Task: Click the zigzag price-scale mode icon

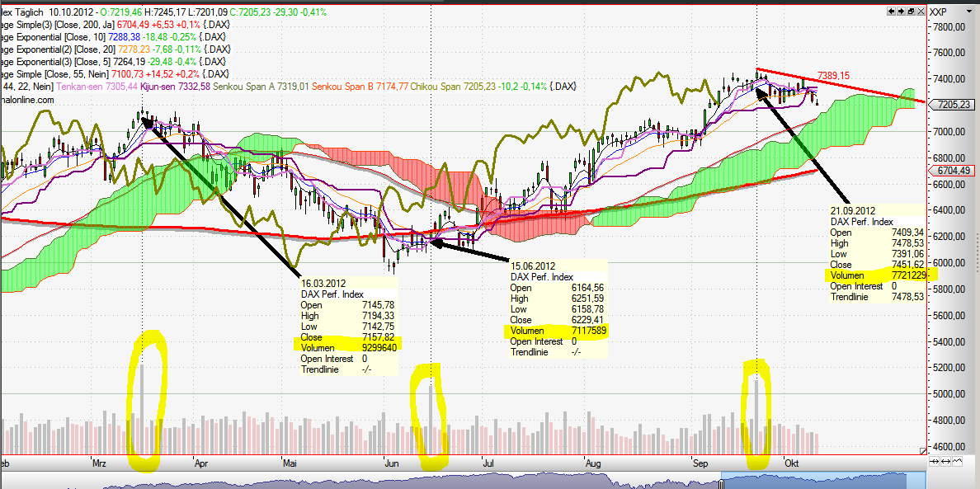Action: pyautogui.click(x=957, y=461)
